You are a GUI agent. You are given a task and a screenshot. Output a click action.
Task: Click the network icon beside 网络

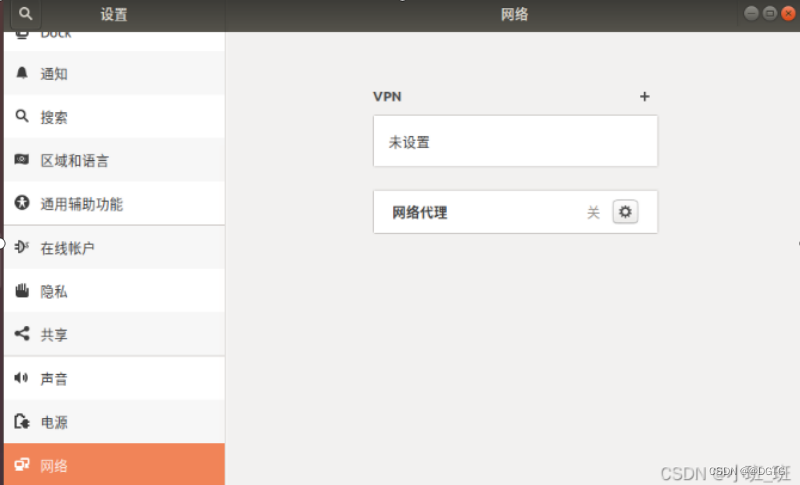(x=21, y=465)
